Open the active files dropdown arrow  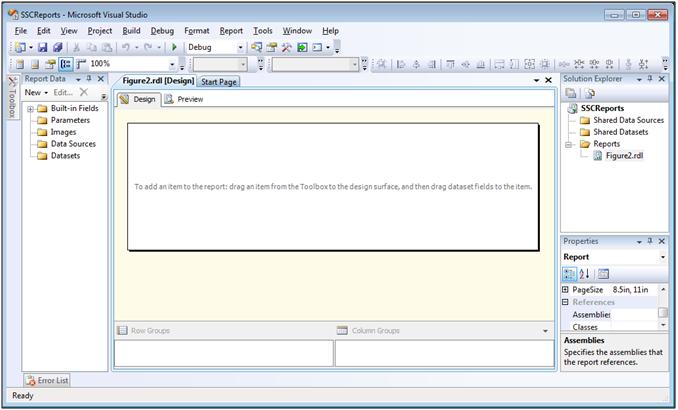pos(537,80)
